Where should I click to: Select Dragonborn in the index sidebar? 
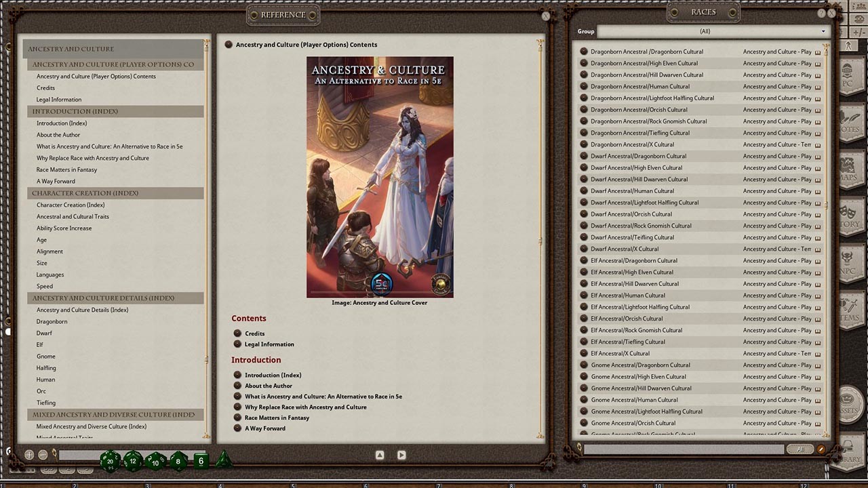point(52,321)
